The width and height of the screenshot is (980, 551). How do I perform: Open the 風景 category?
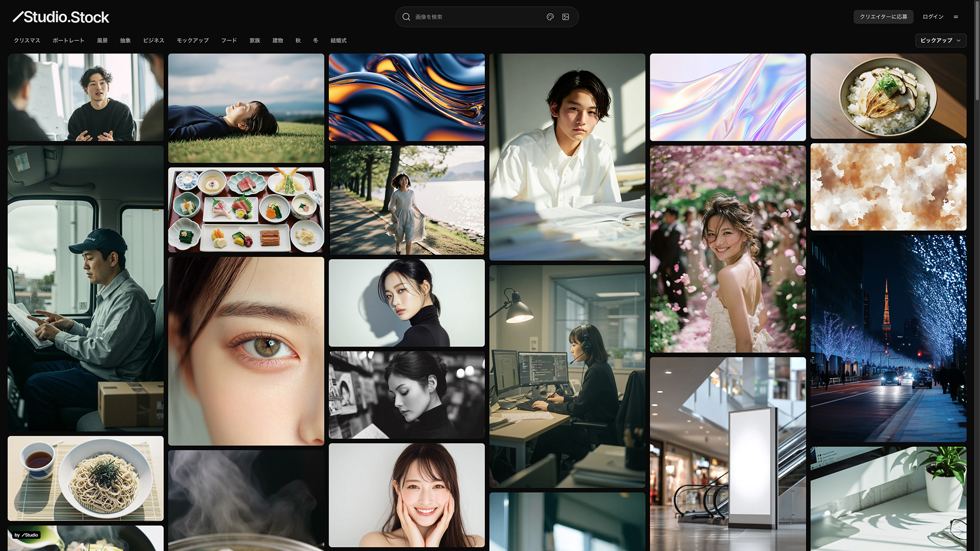coord(102,40)
